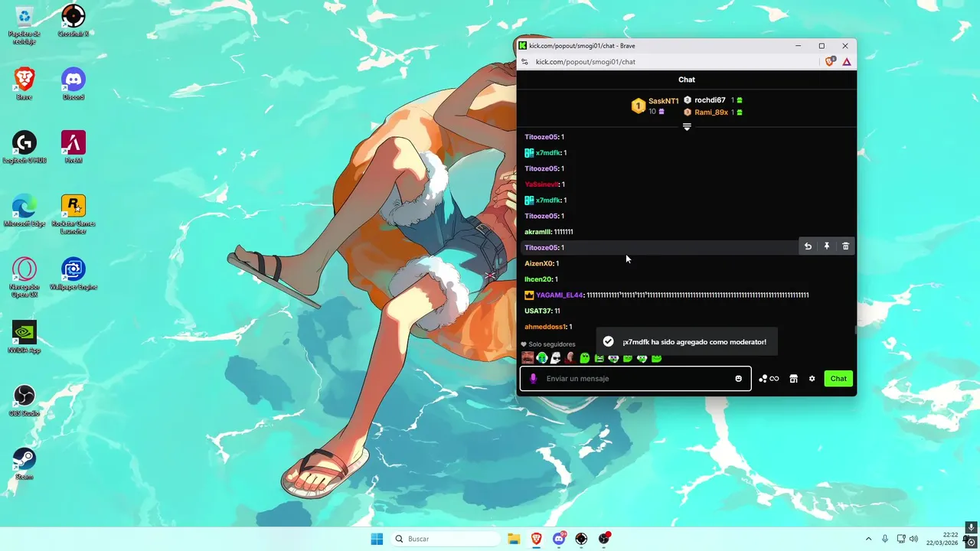The width and height of the screenshot is (980, 551).
Task: Open the Kick shop storefront icon
Action: (x=793, y=379)
